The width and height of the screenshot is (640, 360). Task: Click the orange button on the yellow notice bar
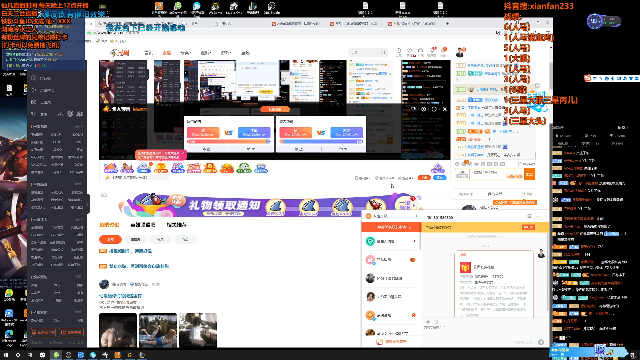(528, 227)
